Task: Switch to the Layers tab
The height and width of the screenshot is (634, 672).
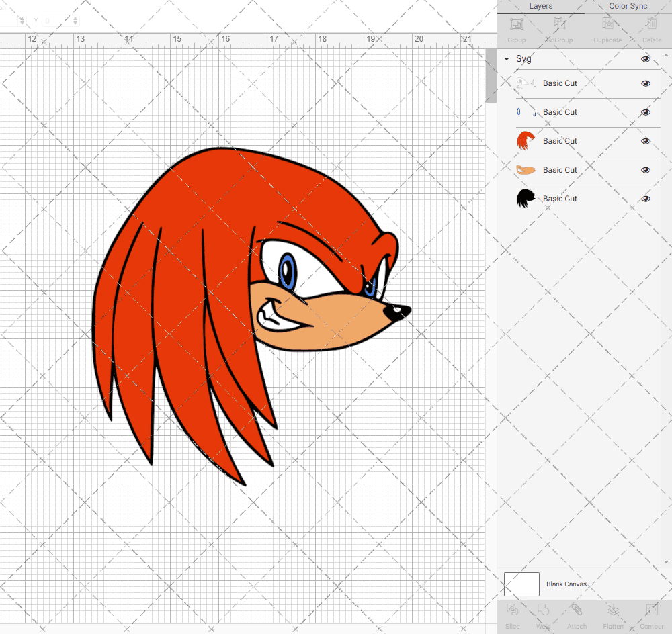Action: [540, 7]
